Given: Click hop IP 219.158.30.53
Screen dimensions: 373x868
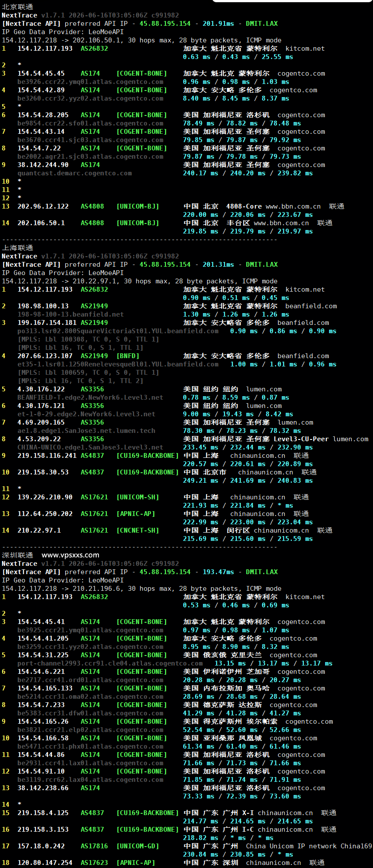Looking at the screenshot, I should pyautogui.click(x=43, y=472).
